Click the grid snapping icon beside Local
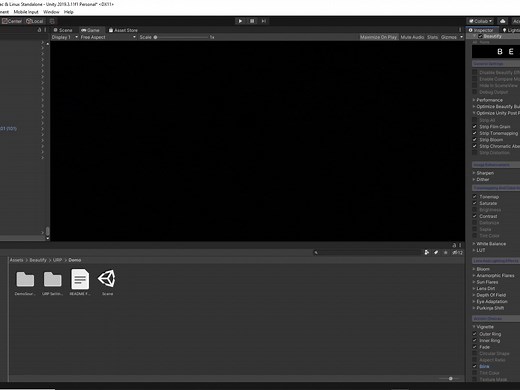520x390 pixels. [x=52, y=21]
